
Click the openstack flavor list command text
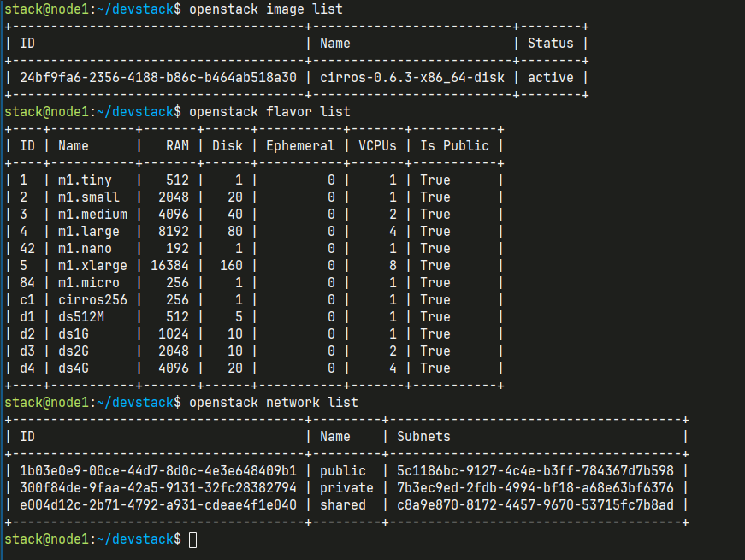click(269, 112)
